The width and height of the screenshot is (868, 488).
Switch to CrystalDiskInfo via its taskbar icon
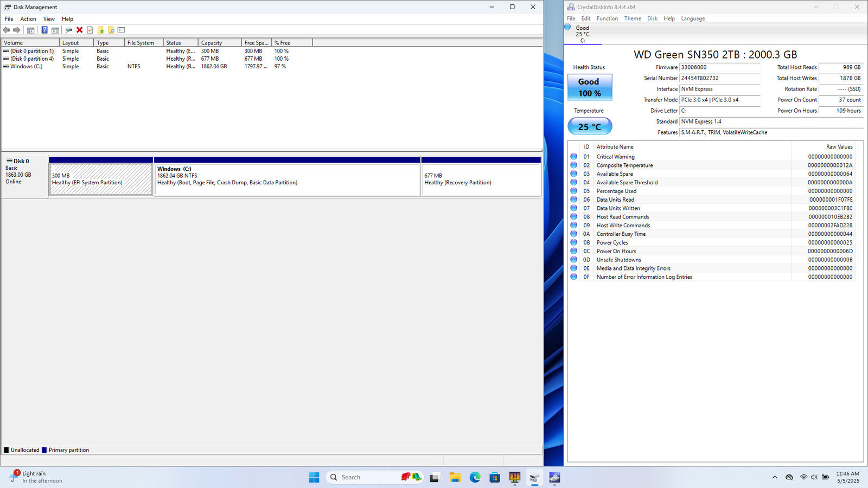click(554, 477)
